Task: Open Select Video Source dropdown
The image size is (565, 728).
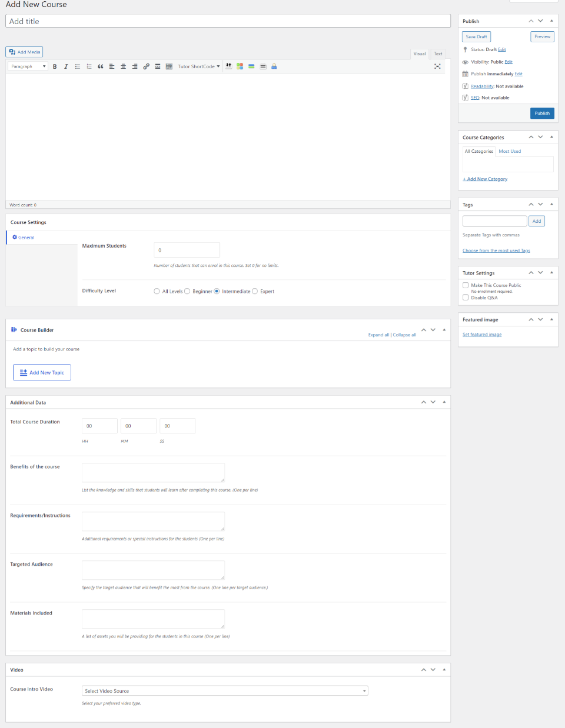Action: pos(225,691)
